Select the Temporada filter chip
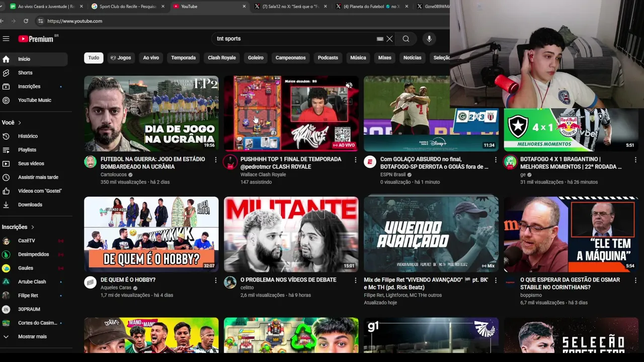The width and height of the screenshot is (644, 362). pyautogui.click(x=183, y=58)
